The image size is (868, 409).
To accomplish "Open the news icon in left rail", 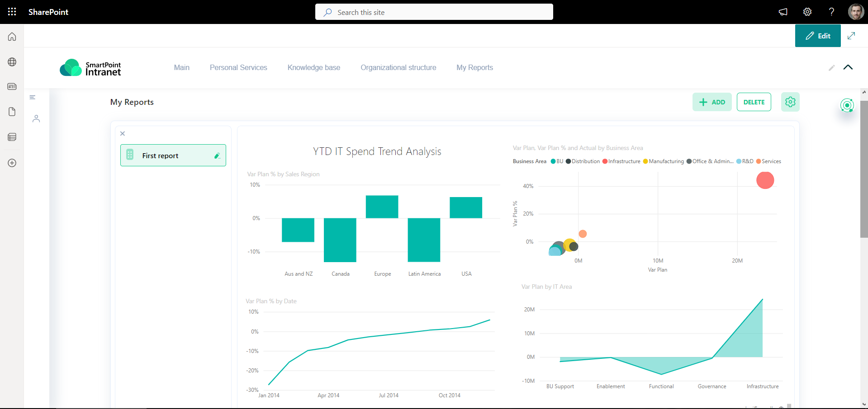I will tap(12, 86).
